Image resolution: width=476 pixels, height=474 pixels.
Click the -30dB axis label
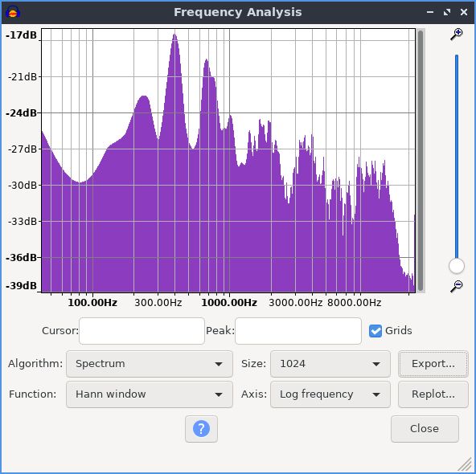[x=23, y=186]
